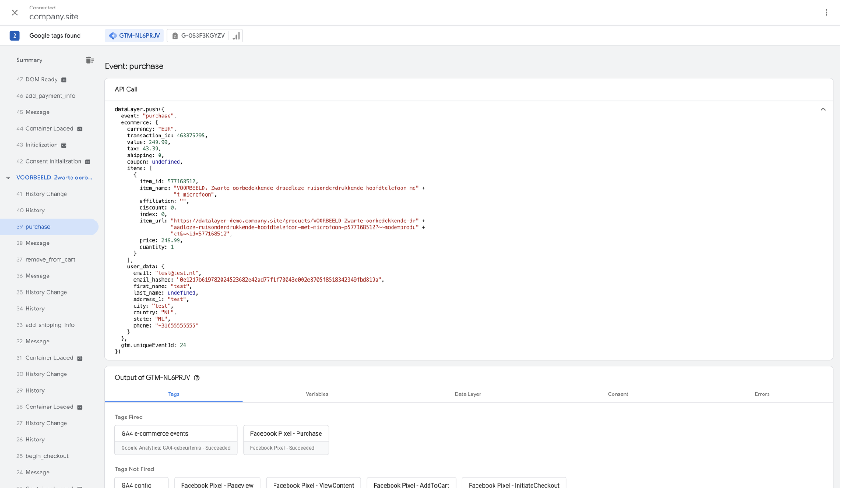Click badge icon next to 44 Container Loaded
The image size is (868, 488).
80,129
